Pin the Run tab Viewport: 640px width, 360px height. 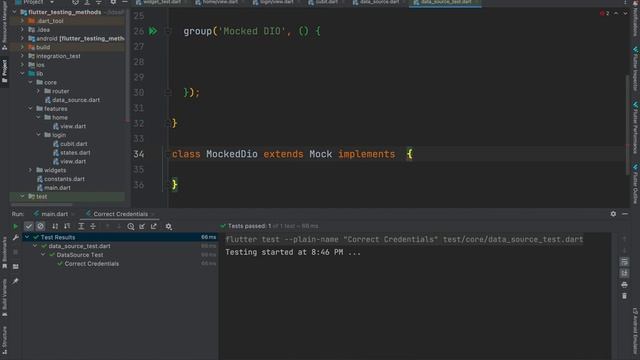pos(16,281)
